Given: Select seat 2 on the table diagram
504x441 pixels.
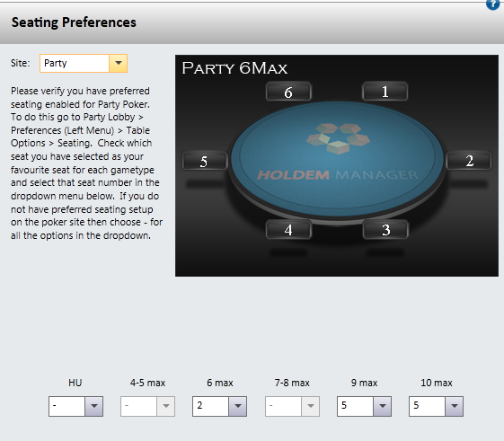Looking at the screenshot, I should point(469,161).
